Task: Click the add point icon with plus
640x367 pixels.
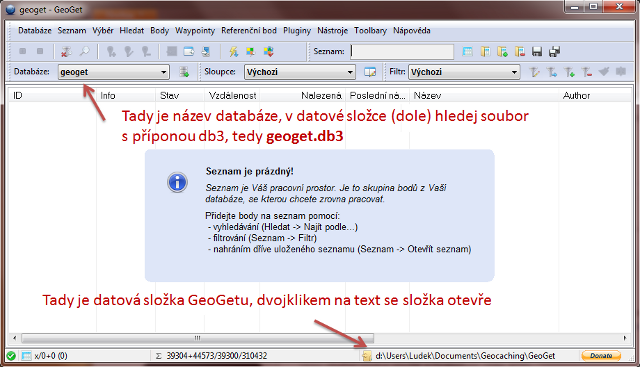Action: click(111, 51)
